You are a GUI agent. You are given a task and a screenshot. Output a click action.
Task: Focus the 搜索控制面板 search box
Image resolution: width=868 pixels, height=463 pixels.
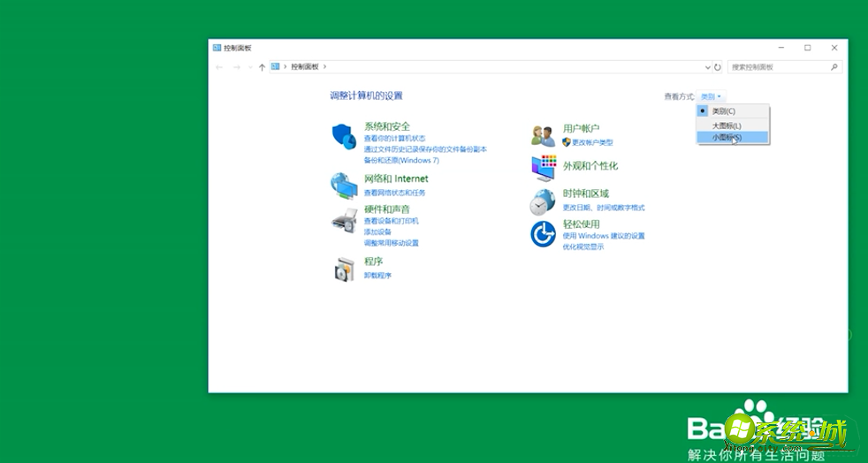[785, 67]
